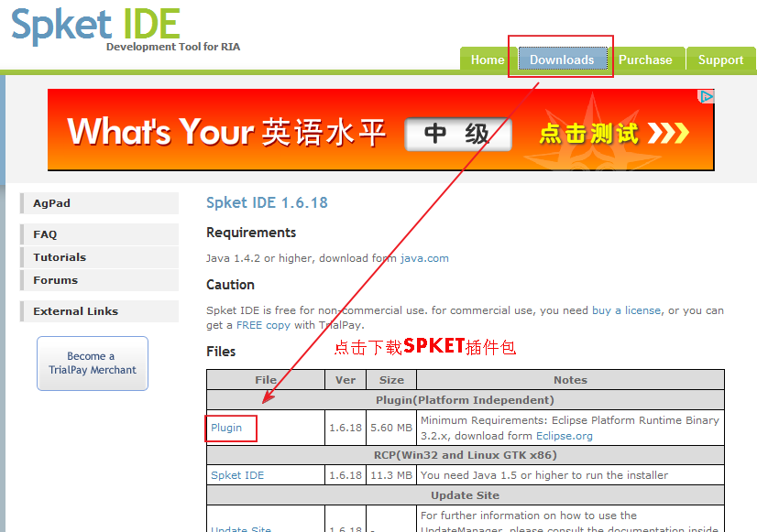Click the File column header
757x532 pixels.
point(266,380)
